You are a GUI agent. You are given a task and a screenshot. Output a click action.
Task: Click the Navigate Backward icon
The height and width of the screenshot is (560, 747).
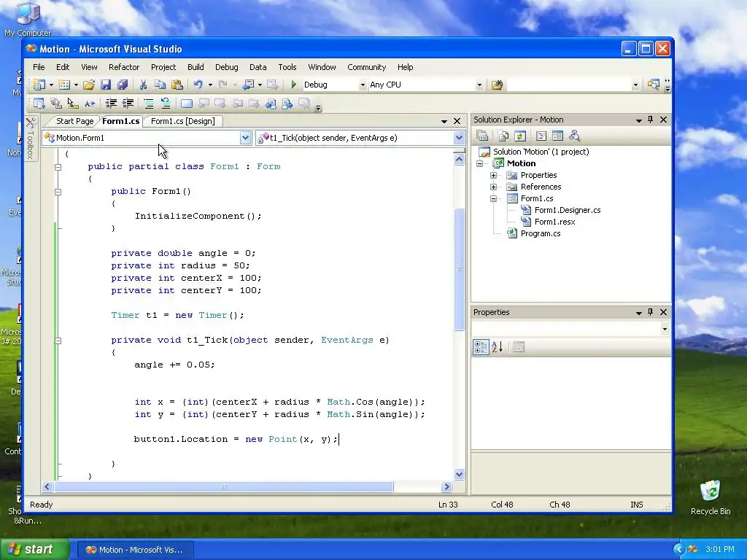tap(249, 85)
